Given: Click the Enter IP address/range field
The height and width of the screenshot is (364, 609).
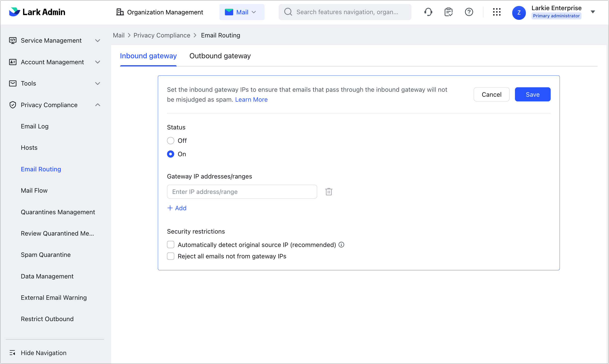Looking at the screenshot, I should [x=242, y=191].
